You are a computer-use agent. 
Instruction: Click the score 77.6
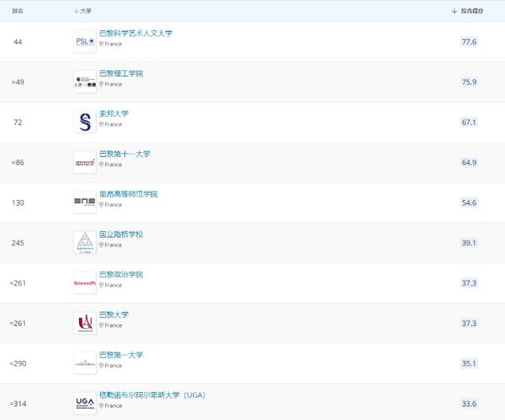click(x=469, y=41)
